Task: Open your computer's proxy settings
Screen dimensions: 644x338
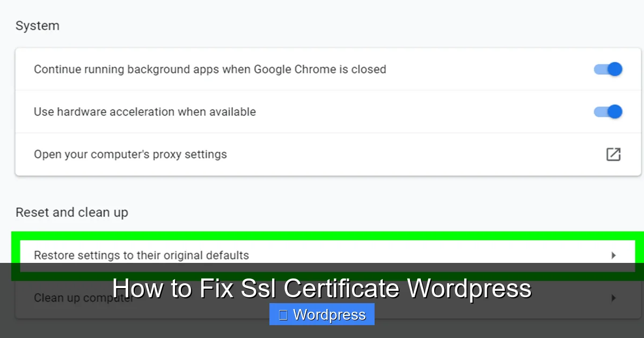Action: pyautogui.click(x=130, y=154)
